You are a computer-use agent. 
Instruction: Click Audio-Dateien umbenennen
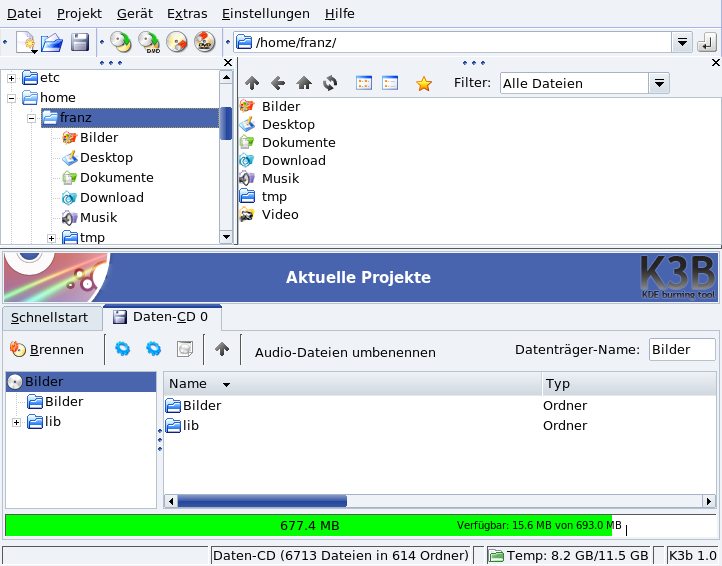(x=345, y=352)
